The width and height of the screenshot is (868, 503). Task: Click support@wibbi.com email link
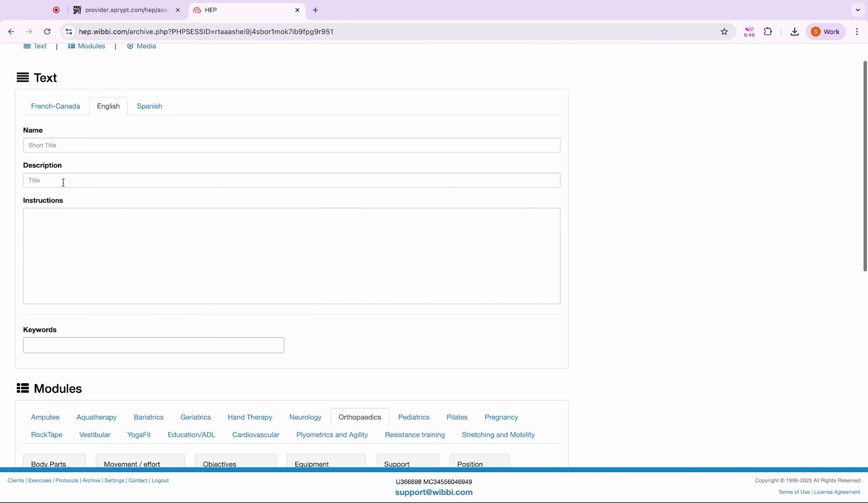point(434,493)
